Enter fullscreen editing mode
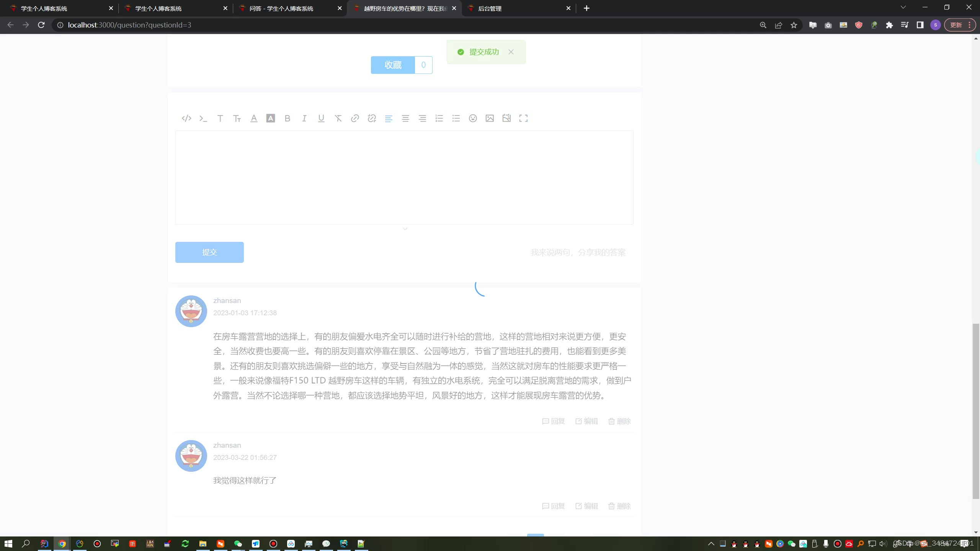This screenshot has width=980, height=551. tap(523, 118)
